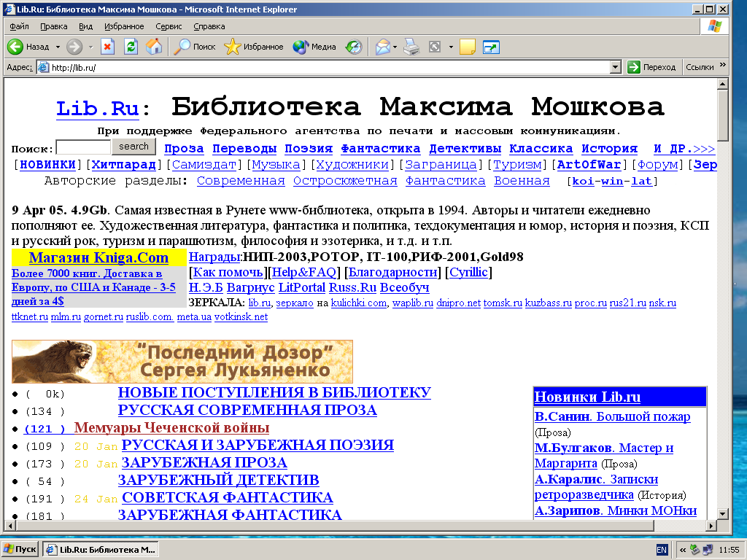Click the tray icon before the network icon
This screenshot has width=747, height=560.
(x=695, y=550)
